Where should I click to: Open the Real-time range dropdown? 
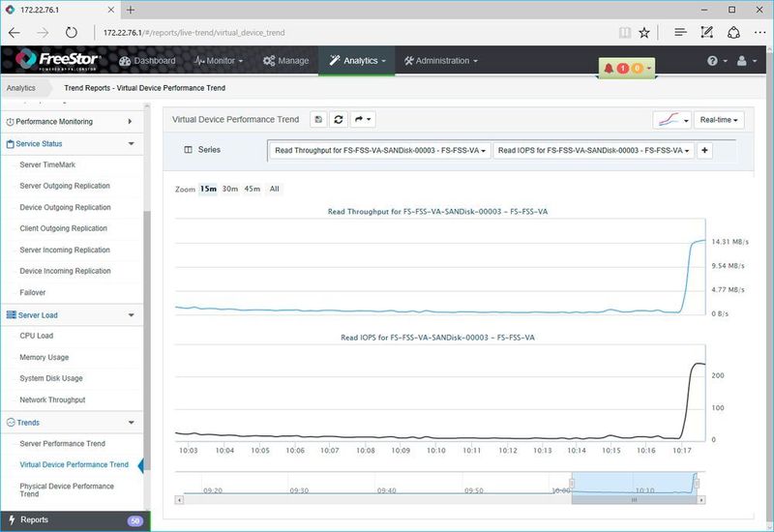(x=719, y=120)
